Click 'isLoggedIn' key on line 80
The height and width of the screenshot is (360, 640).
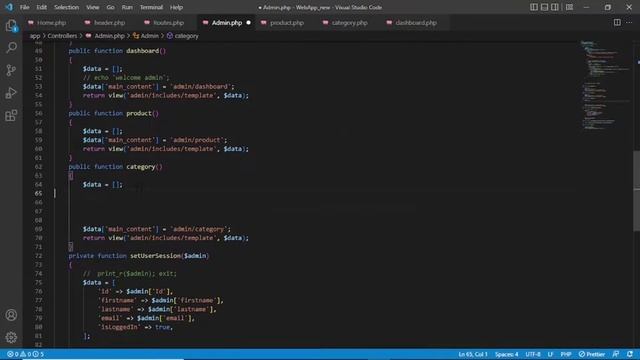coord(118,327)
